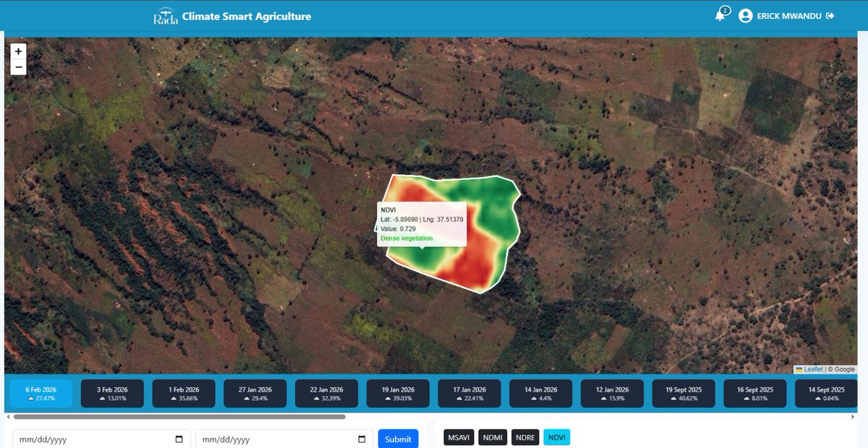Click the first date input field
The image size is (868, 448).
101,439
